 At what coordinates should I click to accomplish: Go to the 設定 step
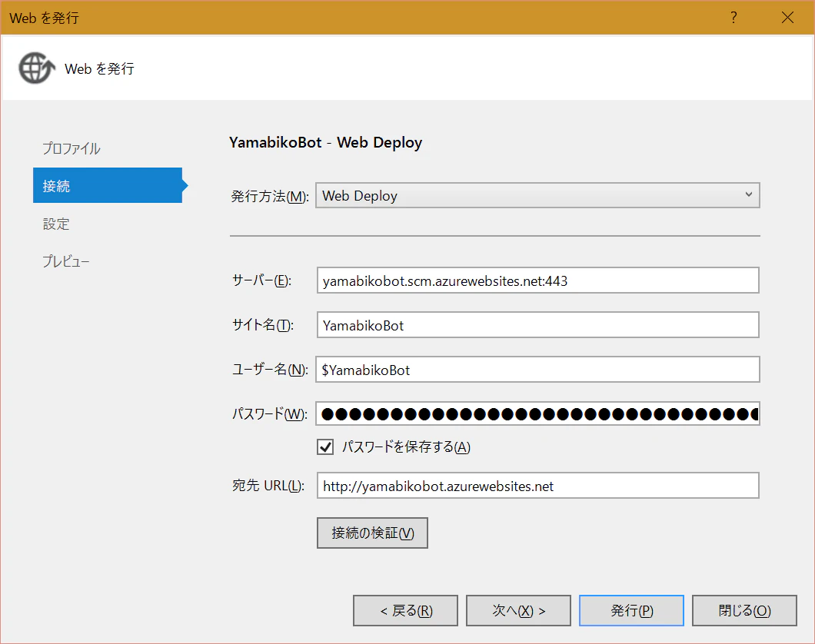coord(56,224)
